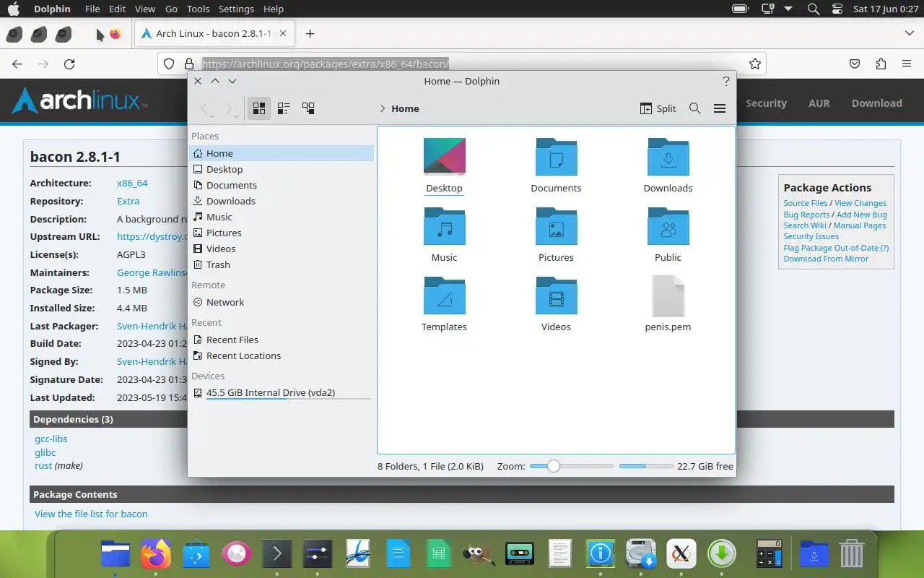The image size is (924, 578).
Task: Select the Documents folder in the file view
Action: click(x=556, y=156)
